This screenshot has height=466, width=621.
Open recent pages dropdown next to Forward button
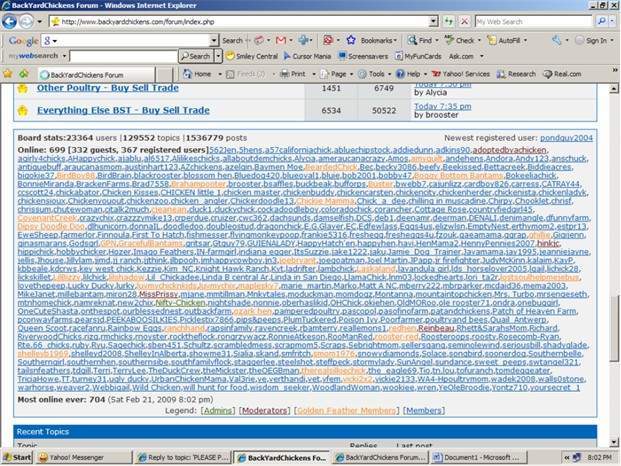pyautogui.click(x=39, y=22)
